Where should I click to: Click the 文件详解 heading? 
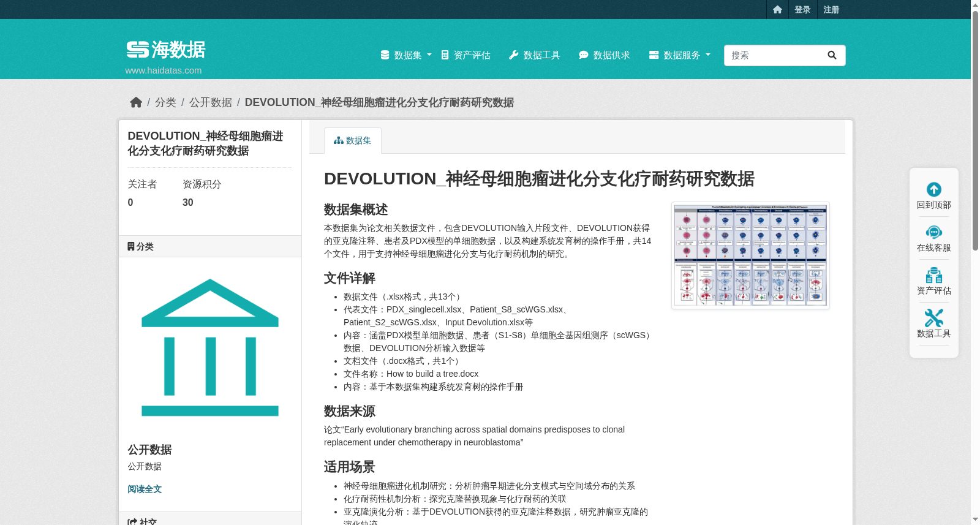350,278
